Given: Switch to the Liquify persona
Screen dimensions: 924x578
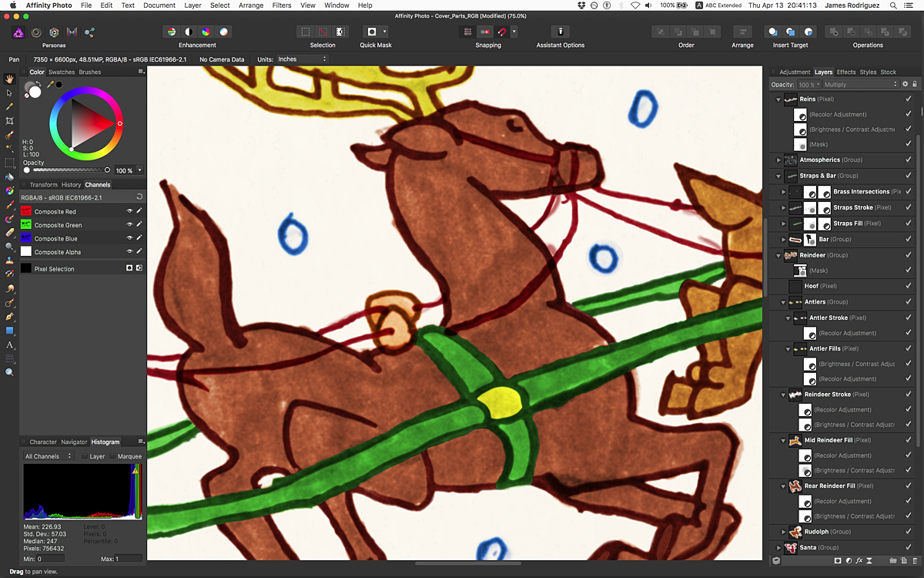Looking at the screenshot, I should pyautogui.click(x=36, y=32).
